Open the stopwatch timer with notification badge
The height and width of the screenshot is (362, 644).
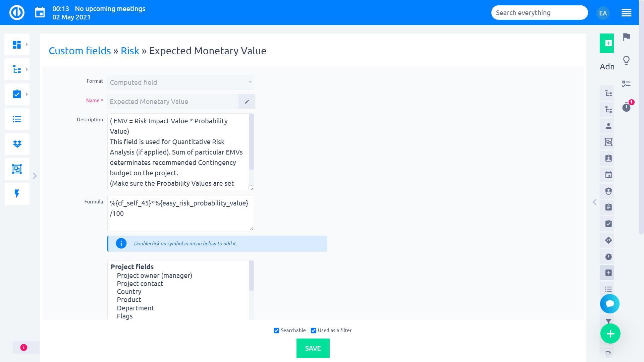pyautogui.click(x=626, y=107)
